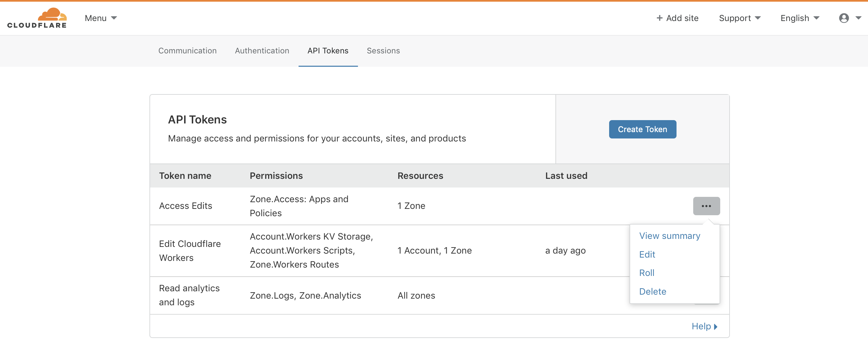The width and height of the screenshot is (868, 343).
Task: Open the user account profile icon
Action: coord(843,18)
